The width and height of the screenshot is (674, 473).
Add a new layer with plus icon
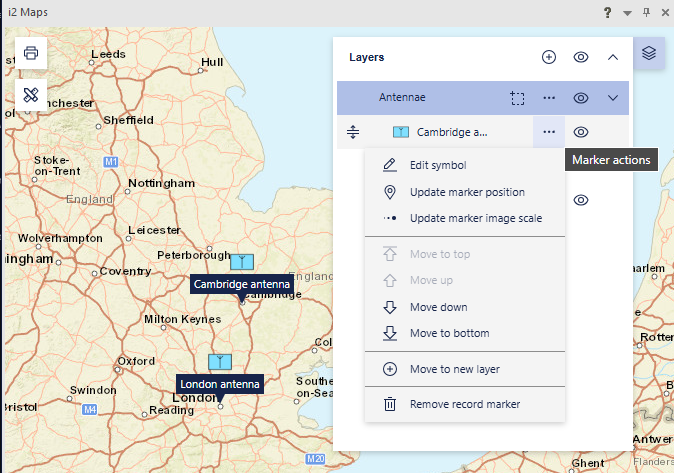548,57
